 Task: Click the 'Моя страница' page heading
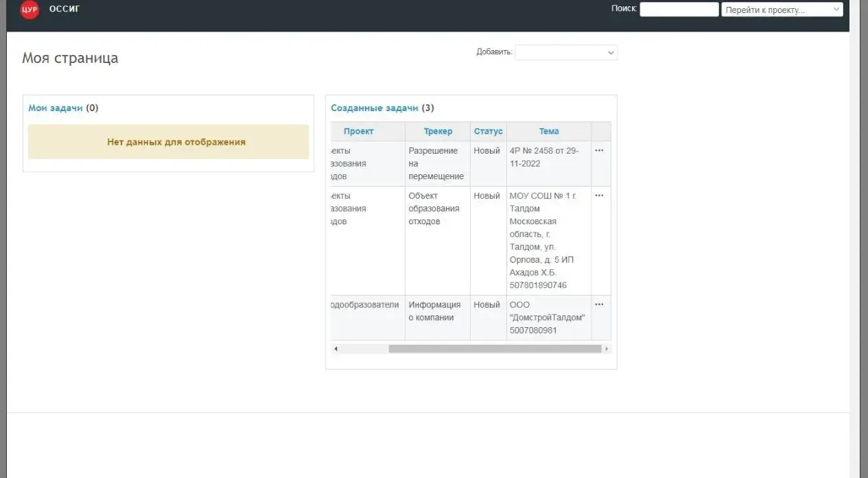tap(70, 58)
